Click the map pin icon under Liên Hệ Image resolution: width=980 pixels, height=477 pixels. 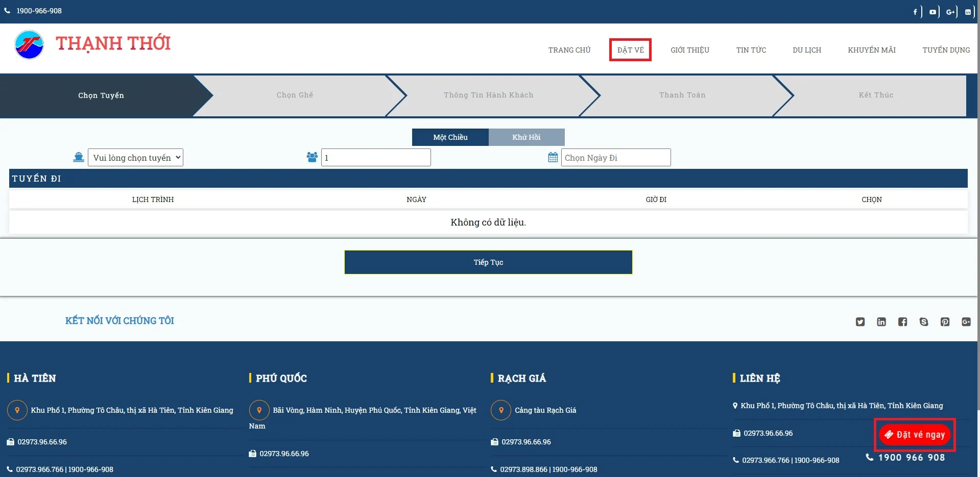(735, 406)
